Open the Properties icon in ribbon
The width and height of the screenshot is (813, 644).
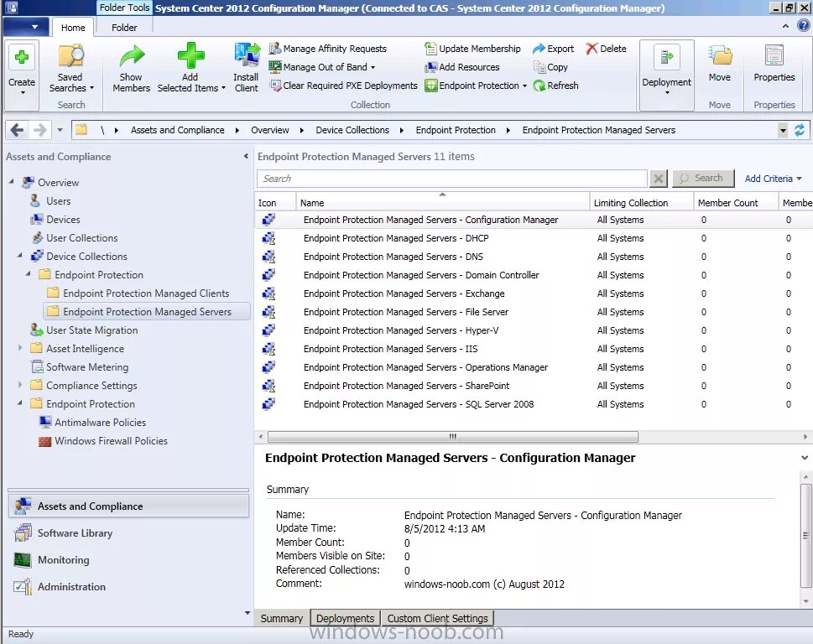tap(774, 55)
